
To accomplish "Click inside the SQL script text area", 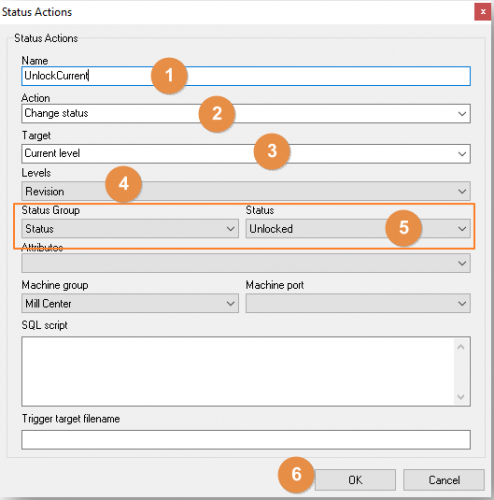I will (x=238, y=371).
